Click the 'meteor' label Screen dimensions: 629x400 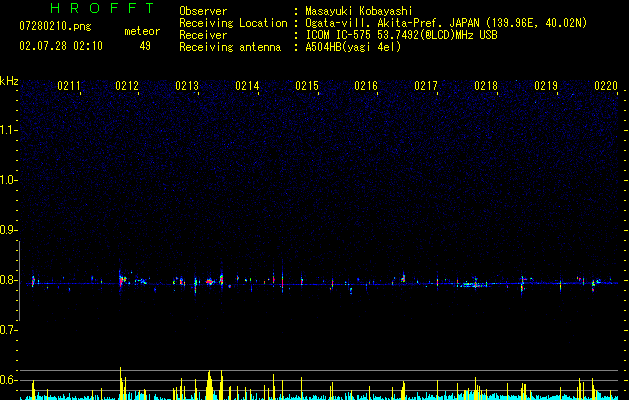(142, 31)
